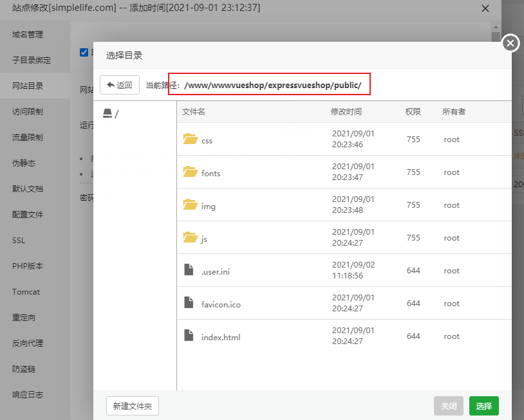Click owner root in index.html row

click(451, 336)
